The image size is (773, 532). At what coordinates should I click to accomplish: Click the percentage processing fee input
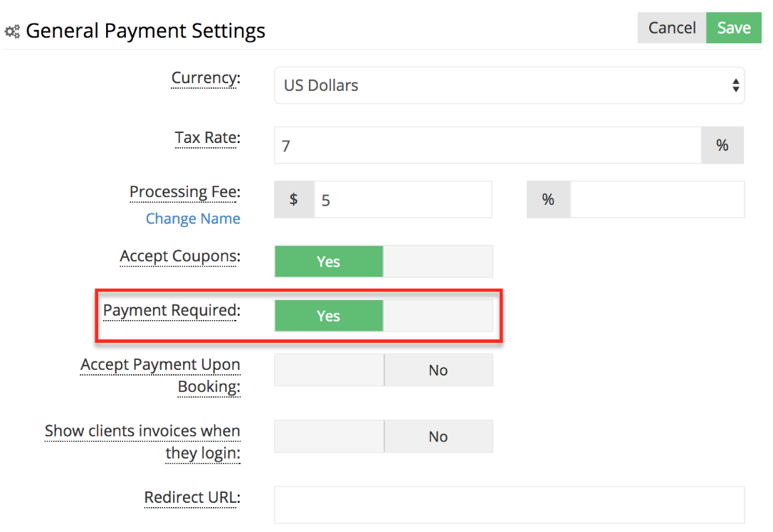[x=657, y=200]
